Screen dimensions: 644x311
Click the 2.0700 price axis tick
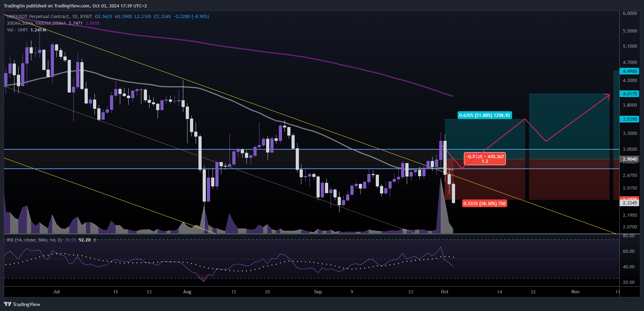tap(630, 227)
